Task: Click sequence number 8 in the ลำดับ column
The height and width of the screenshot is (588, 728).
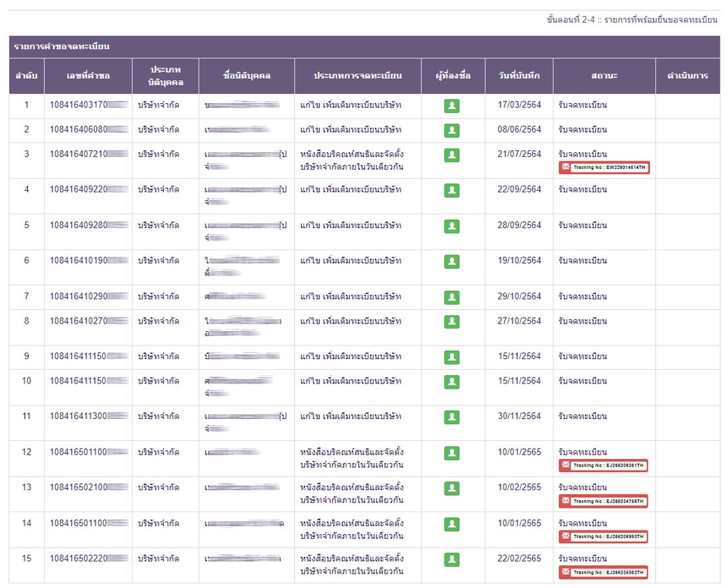Action: [x=27, y=321]
